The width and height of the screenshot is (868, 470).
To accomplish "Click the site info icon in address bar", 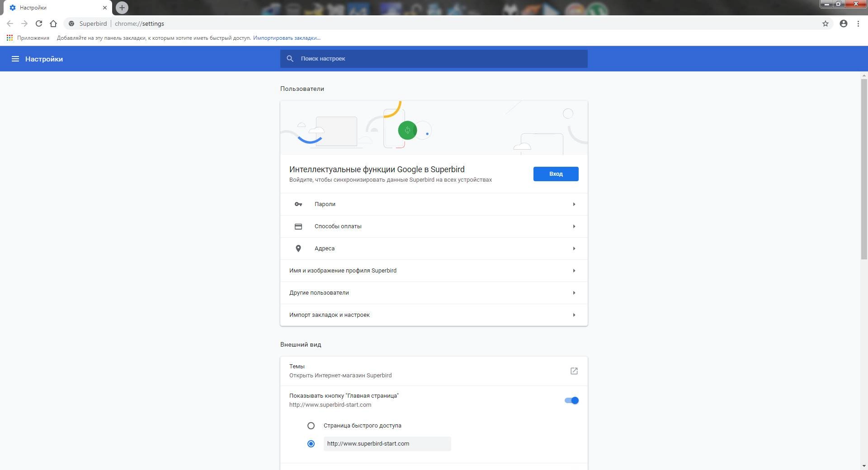I will pos(71,23).
